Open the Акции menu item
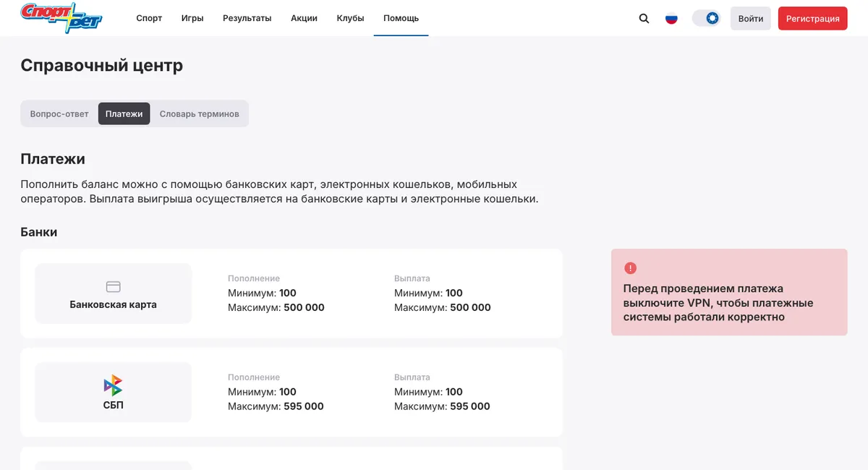868x470 pixels. (x=304, y=18)
